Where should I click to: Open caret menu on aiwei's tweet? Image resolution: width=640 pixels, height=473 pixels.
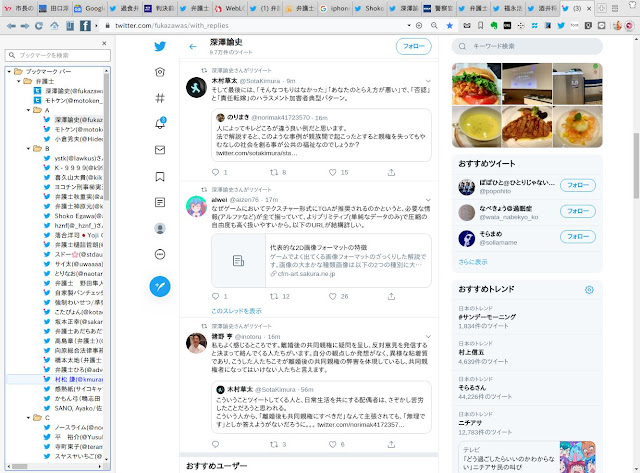(x=428, y=200)
